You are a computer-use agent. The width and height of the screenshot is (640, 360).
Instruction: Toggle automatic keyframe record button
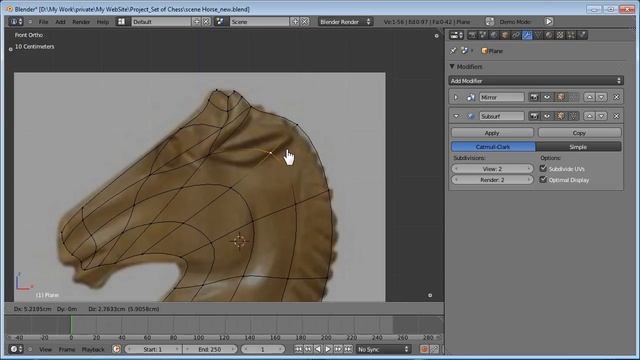(424, 349)
